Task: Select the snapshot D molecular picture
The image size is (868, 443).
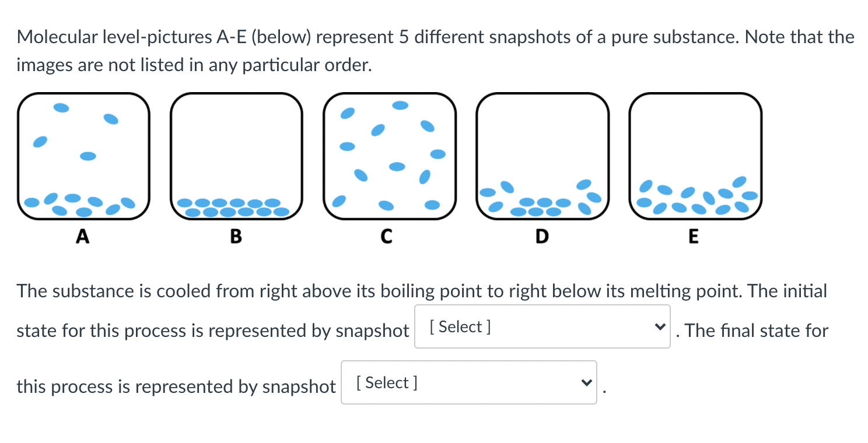Action: [542, 156]
